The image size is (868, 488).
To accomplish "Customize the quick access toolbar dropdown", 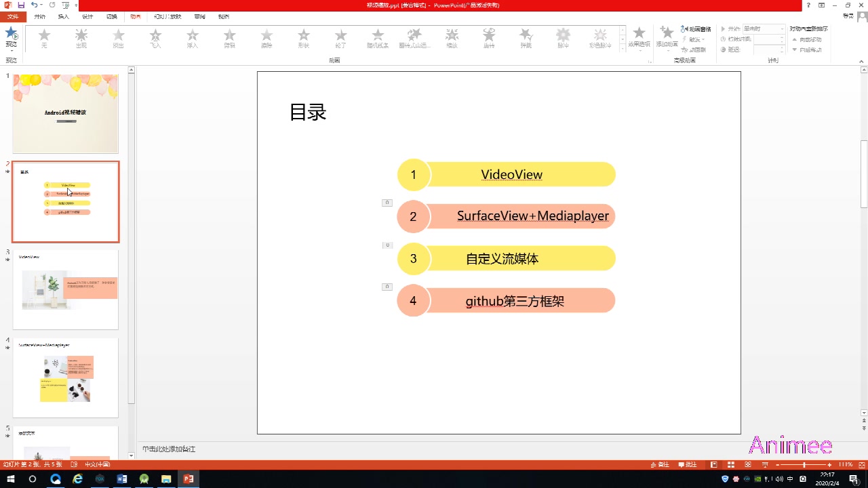I will [76, 5].
